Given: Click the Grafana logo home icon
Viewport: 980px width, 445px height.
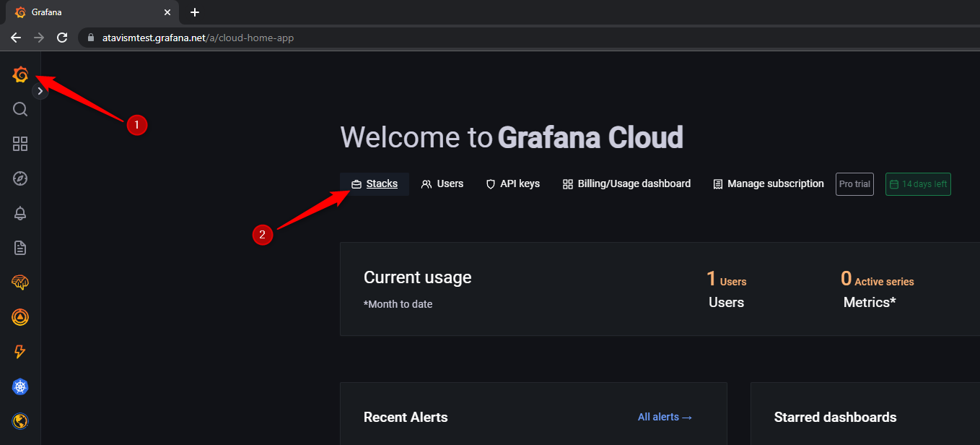Looking at the screenshot, I should [20, 74].
